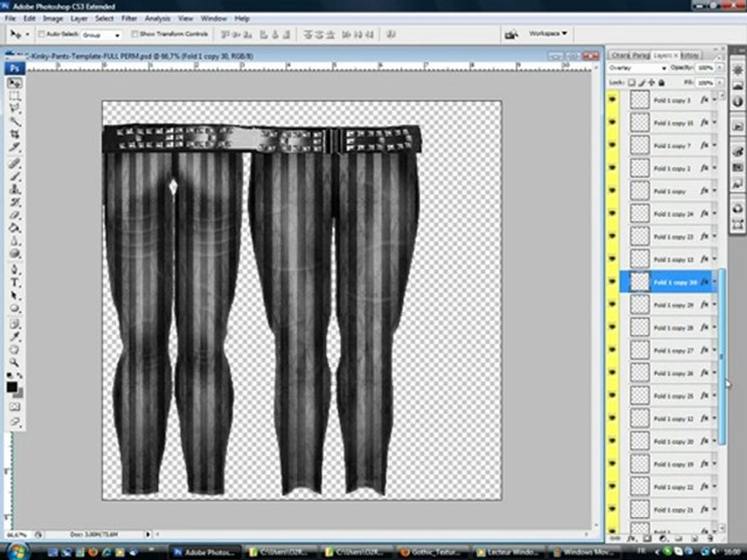Open Adobe Photoshop taskbar button
747x560 pixels.
(x=205, y=552)
